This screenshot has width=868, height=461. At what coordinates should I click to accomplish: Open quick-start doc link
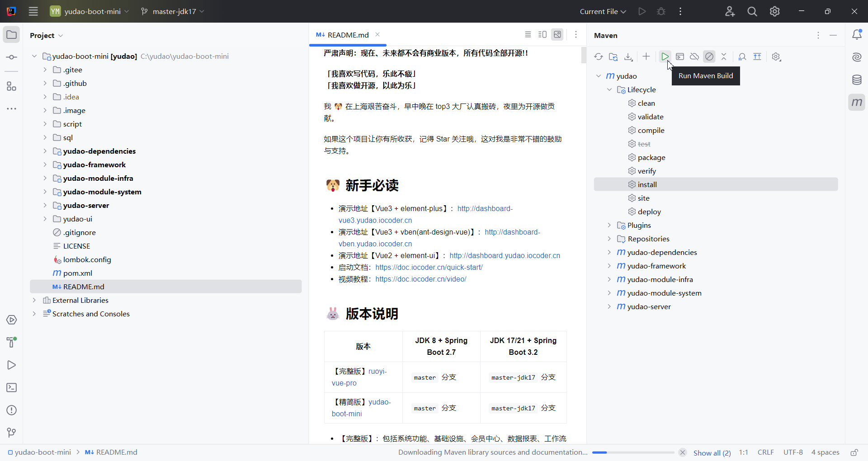[x=429, y=267]
